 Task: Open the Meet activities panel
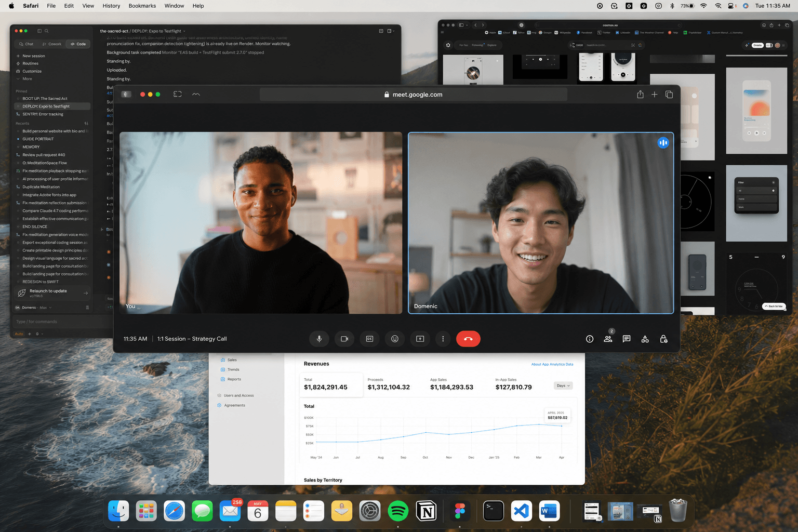(x=645, y=339)
